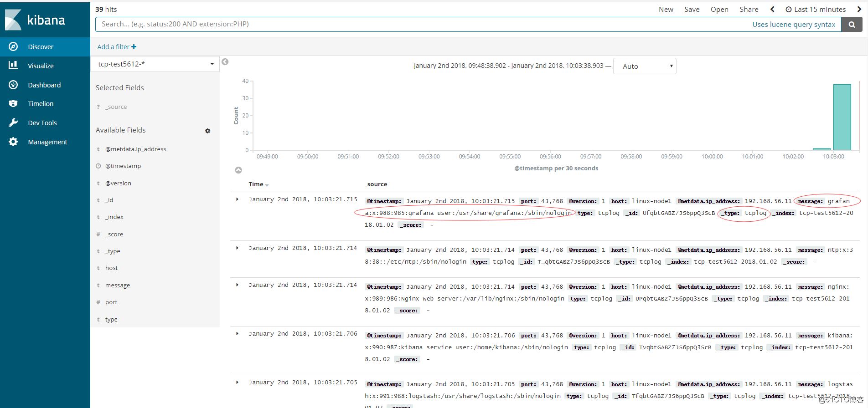Click the hash icon of port field
The width and height of the screenshot is (868, 408).
(98, 302)
